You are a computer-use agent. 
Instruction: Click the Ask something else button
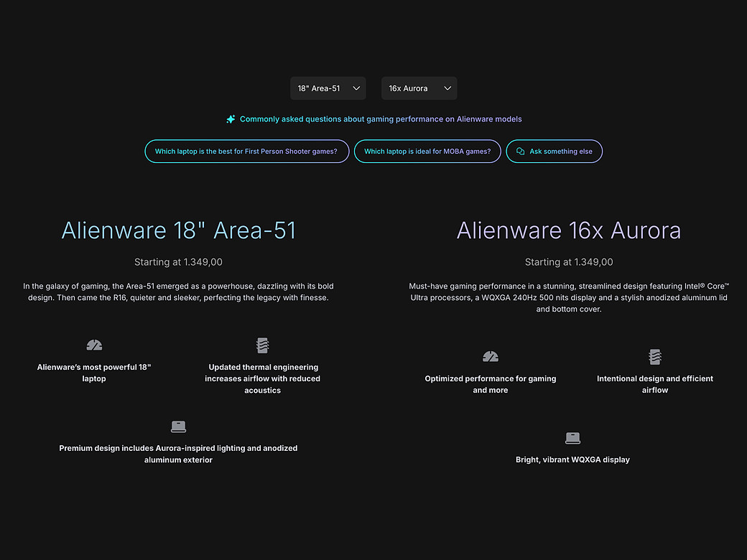tap(554, 151)
